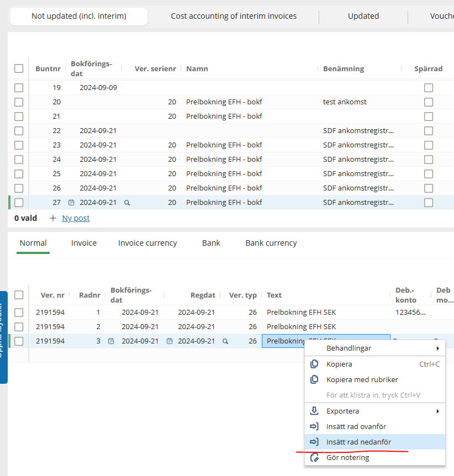Click the Text input field in Radnr 3 row

tap(326, 341)
